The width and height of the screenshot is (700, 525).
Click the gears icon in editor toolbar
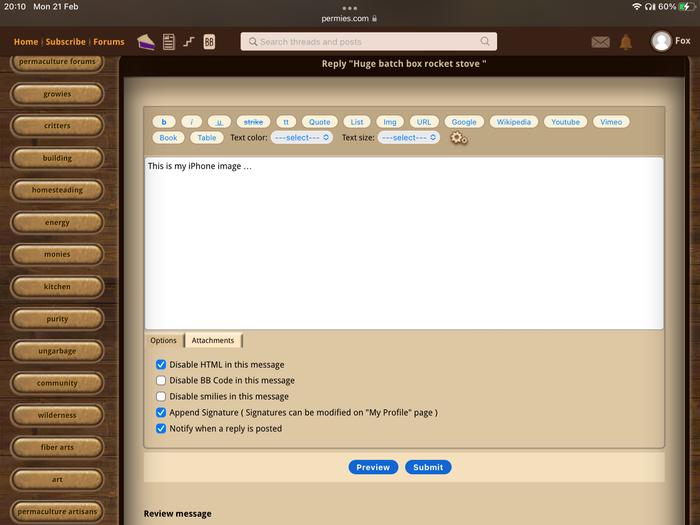pos(458,138)
